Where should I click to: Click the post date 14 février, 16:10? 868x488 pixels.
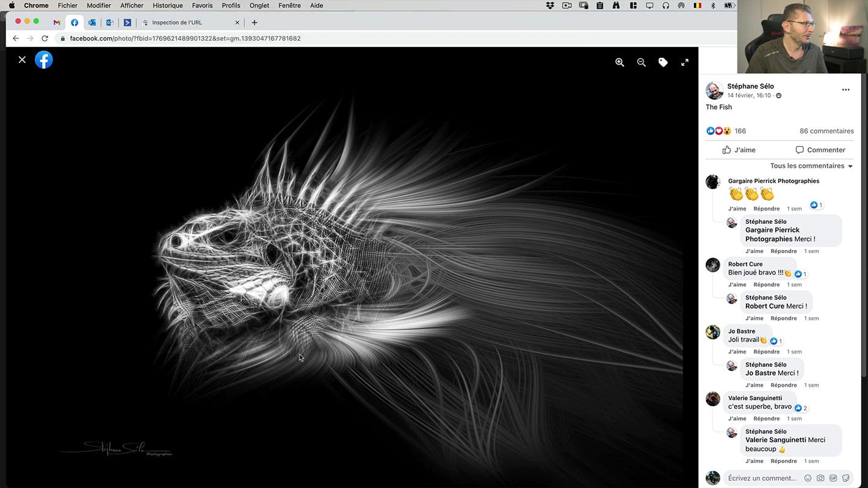point(749,96)
